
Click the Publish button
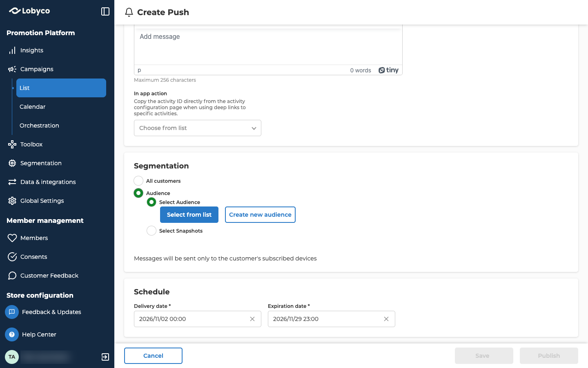(x=549, y=356)
